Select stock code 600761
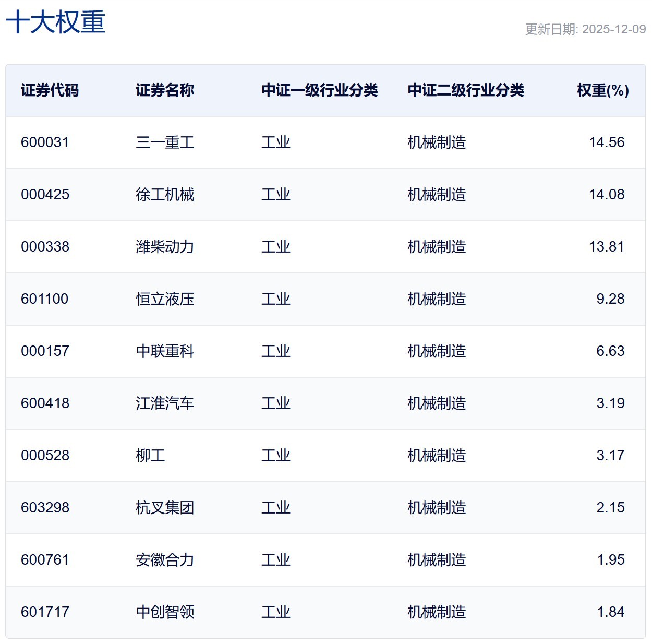This screenshot has height=644, width=652. point(45,560)
